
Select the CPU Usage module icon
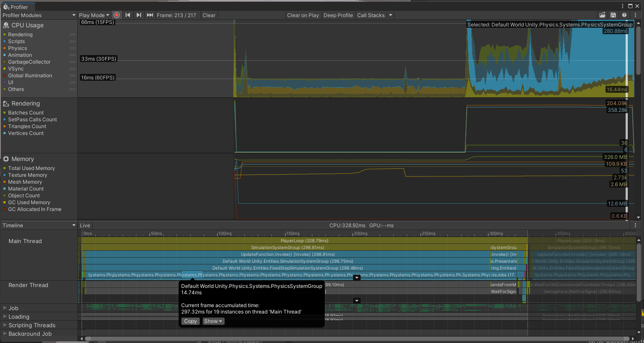[x=6, y=25]
